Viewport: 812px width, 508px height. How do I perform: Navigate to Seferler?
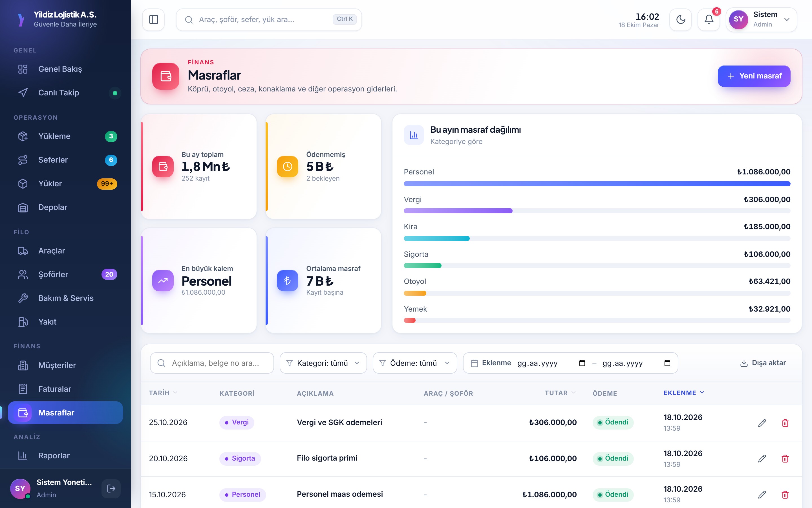[x=65, y=160]
